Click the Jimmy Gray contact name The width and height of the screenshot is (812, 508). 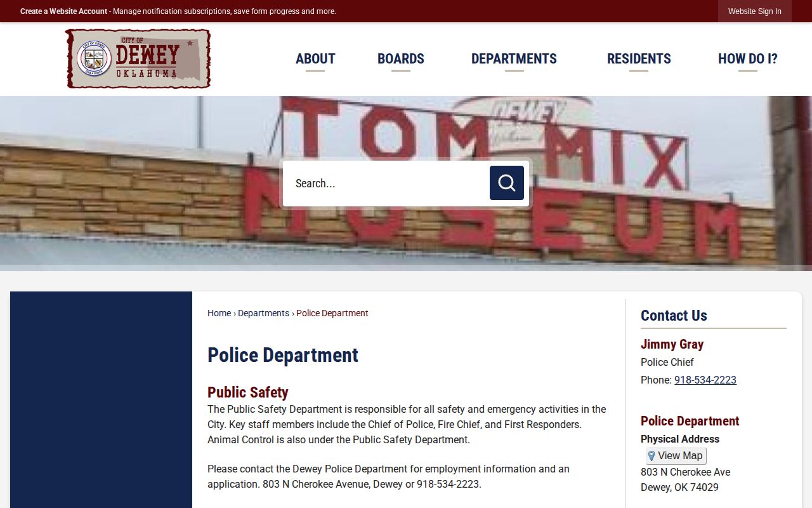pyautogui.click(x=672, y=344)
